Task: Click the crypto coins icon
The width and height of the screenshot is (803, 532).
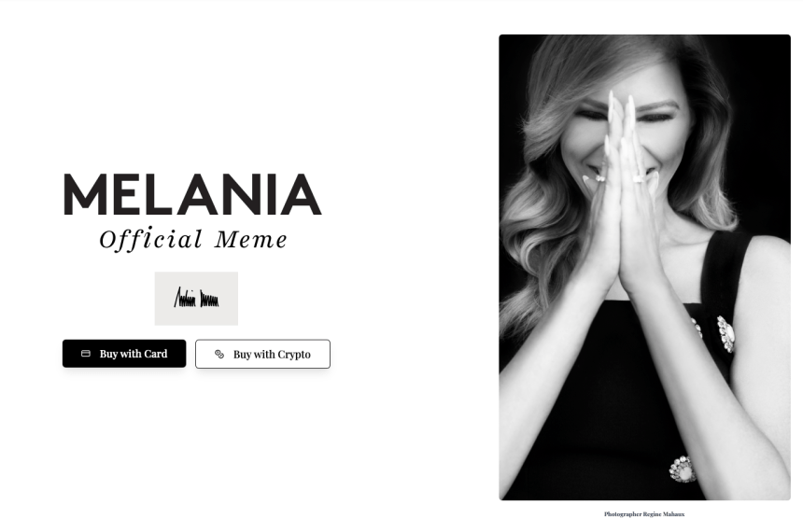Action: tap(219, 355)
